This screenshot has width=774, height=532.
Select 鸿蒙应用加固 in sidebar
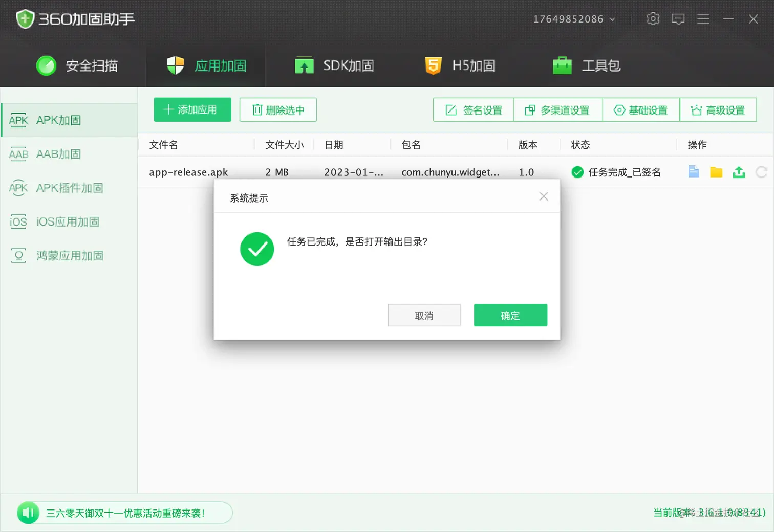[70, 255]
